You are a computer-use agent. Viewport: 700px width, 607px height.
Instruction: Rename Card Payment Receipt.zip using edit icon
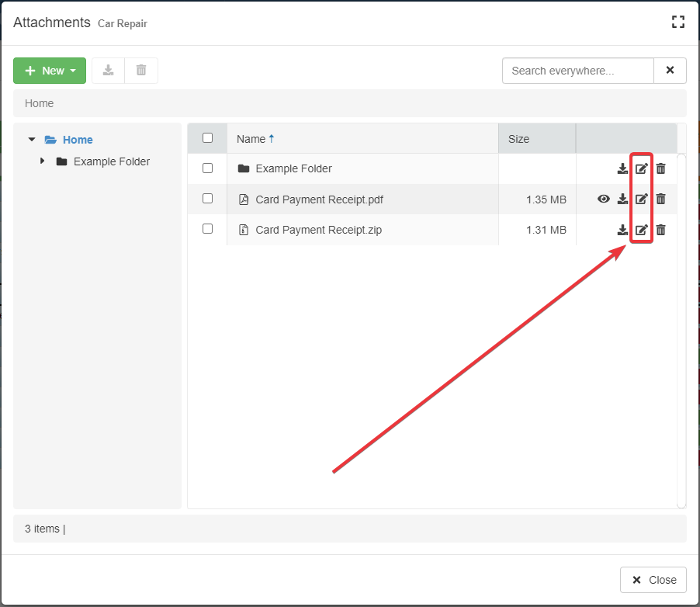click(641, 230)
